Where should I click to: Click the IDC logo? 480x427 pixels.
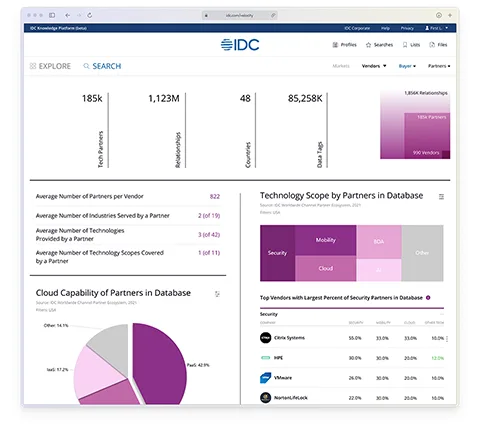(240, 45)
